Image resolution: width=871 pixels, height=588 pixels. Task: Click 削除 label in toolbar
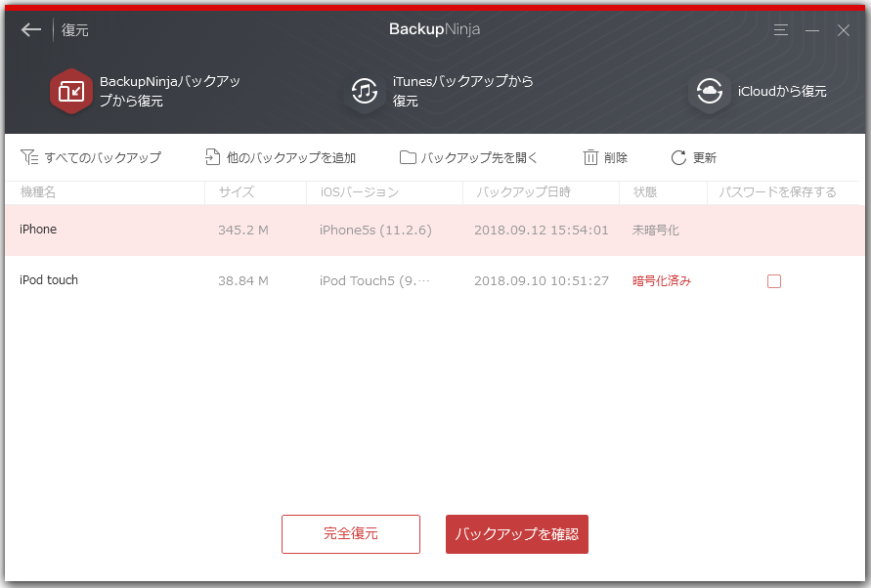[x=616, y=157]
